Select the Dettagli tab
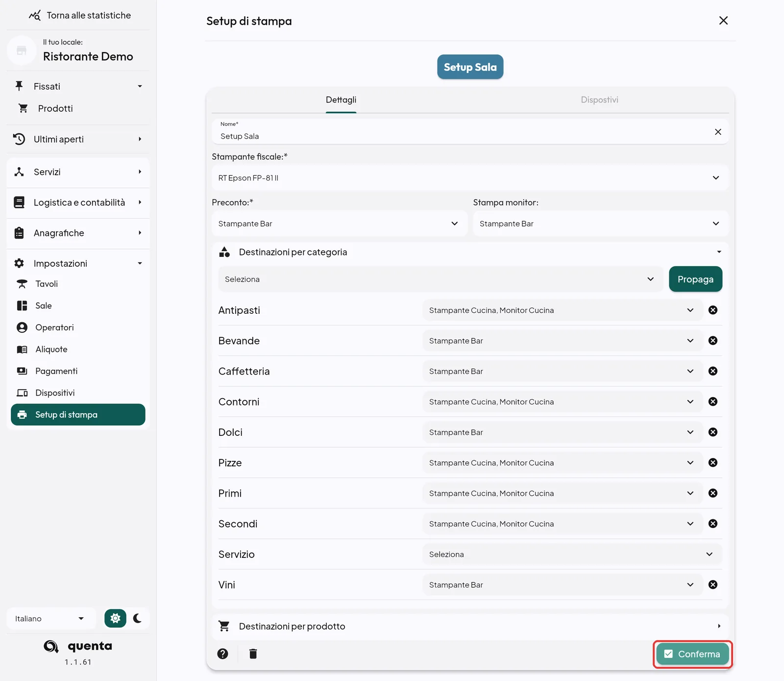The width and height of the screenshot is (784, 681). (341, 100)
